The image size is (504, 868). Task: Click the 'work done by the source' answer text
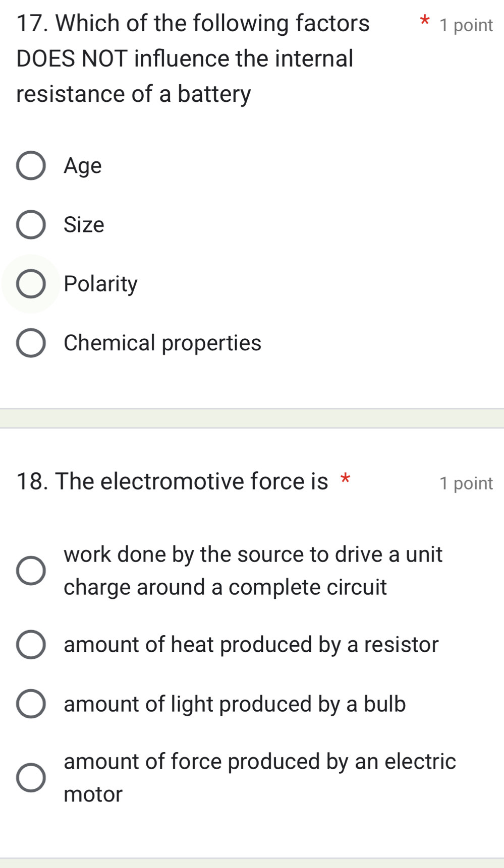(253, 570)
